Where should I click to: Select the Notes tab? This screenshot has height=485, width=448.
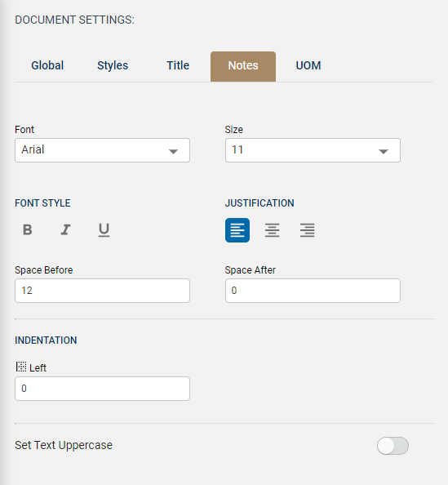[243, 66]
